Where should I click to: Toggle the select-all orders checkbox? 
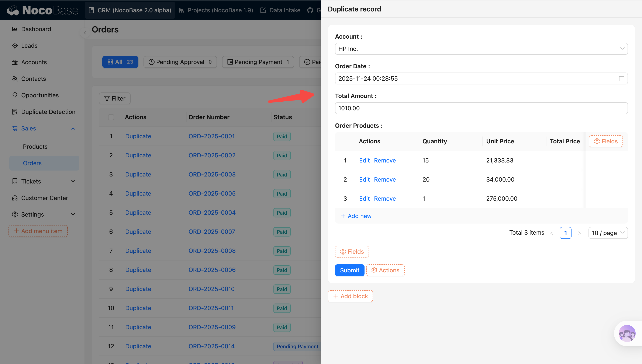click(111, 117)
